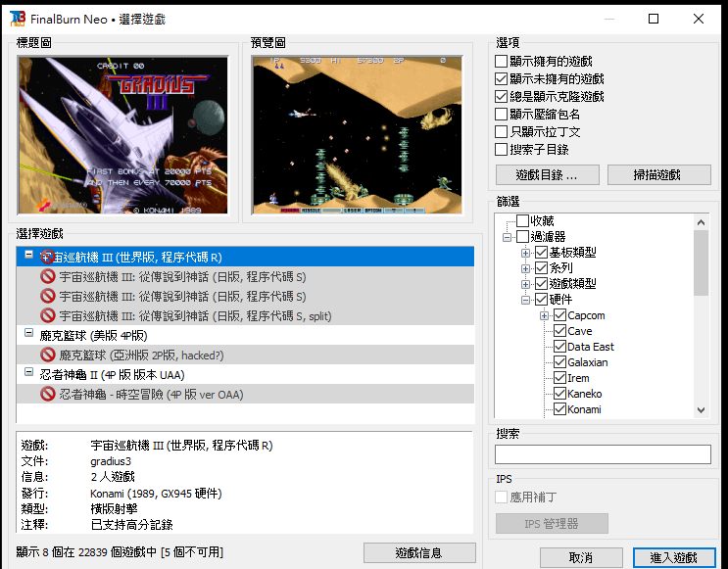This screenshot has width=728, height=569.
Task: Enable 搜索子目錄 checkbox
Action: point(501,150)
